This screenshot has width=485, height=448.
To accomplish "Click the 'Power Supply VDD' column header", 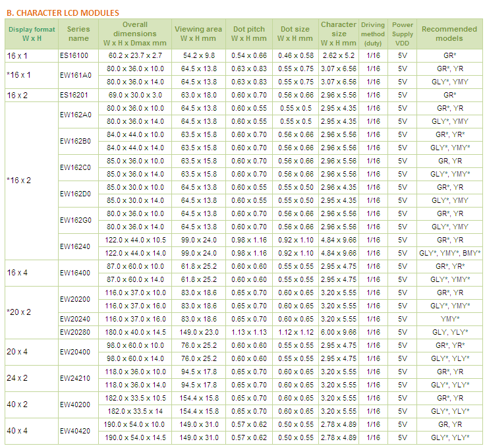I will tap(402, 34).
